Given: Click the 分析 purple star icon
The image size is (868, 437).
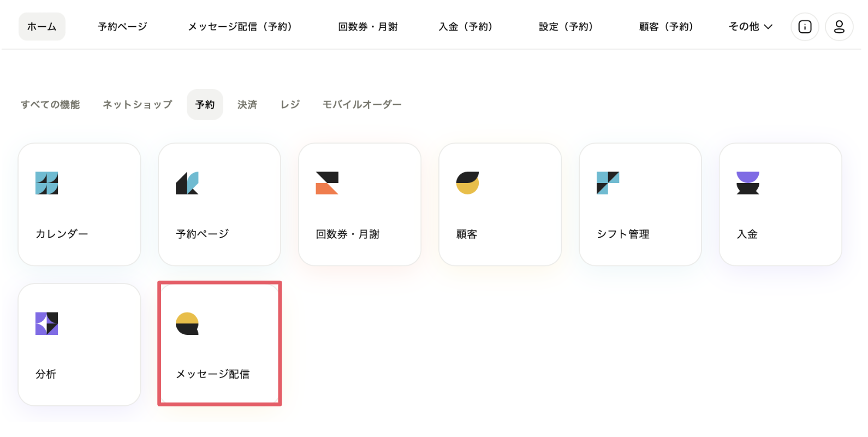Looking at the screenshot, I should pyautogui.click(x=47, y=323).
